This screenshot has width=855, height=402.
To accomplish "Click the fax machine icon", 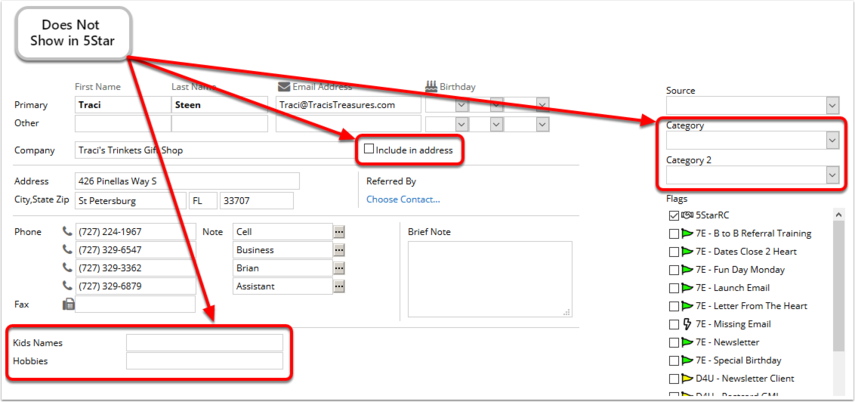I will (x=68, y=304).
